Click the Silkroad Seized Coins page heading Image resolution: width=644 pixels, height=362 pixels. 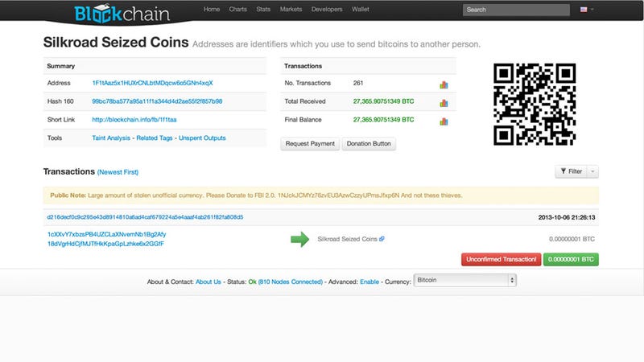pos(116,43)
